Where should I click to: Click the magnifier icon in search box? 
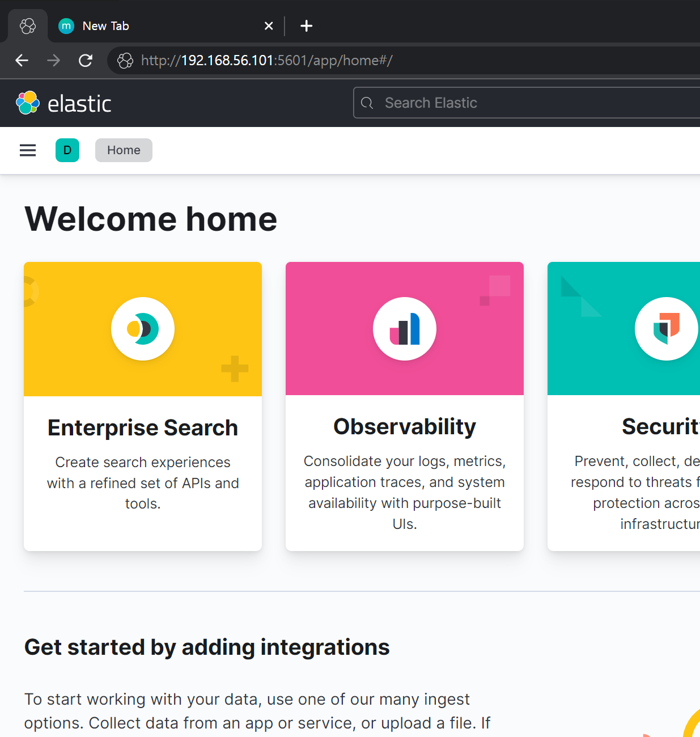point(367,103)
